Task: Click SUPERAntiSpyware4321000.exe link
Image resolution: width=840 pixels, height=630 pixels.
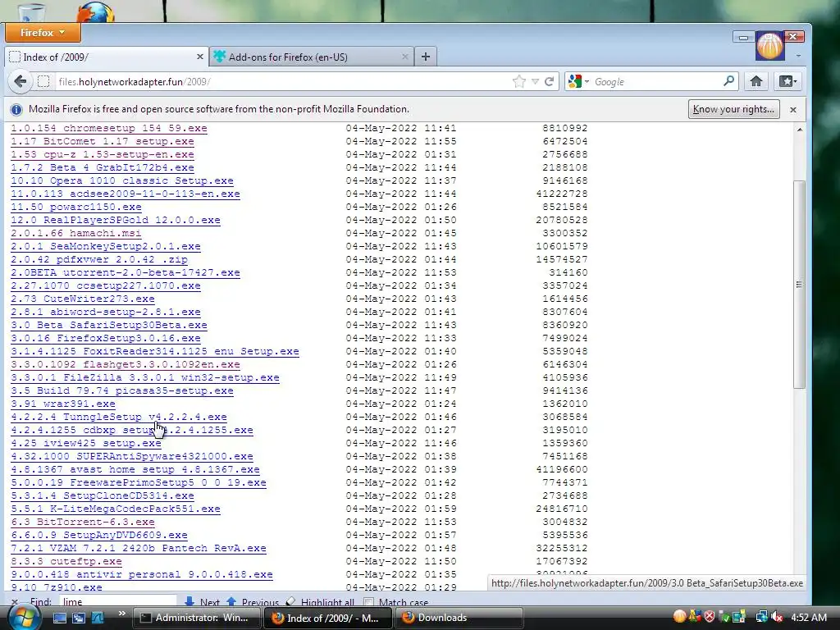Action: tap(132, 456)
